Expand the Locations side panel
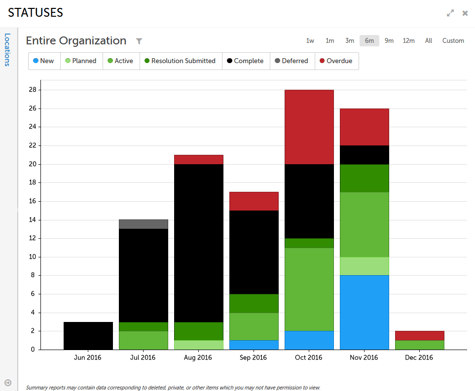The image size is (475, 391). [x=7, y=49]
